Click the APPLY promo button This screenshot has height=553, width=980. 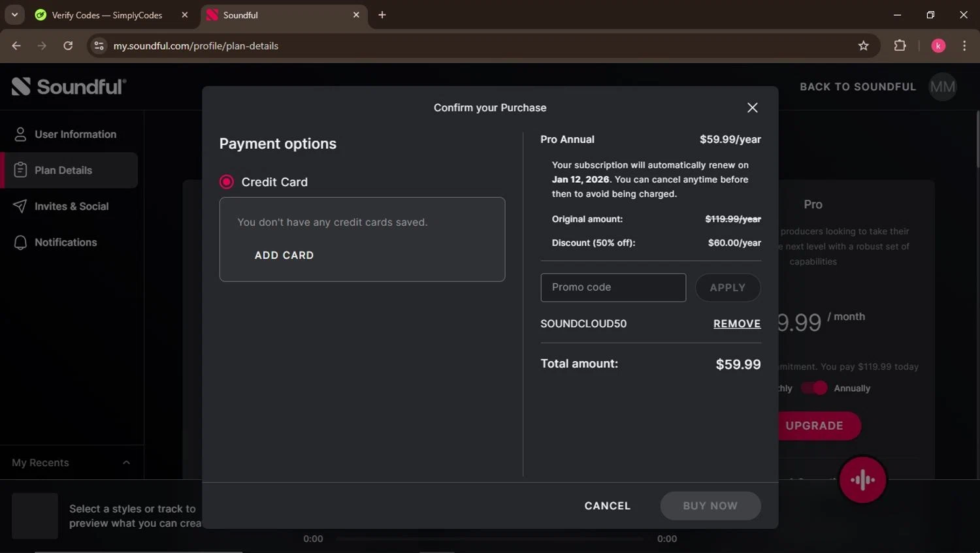(728, 287)
